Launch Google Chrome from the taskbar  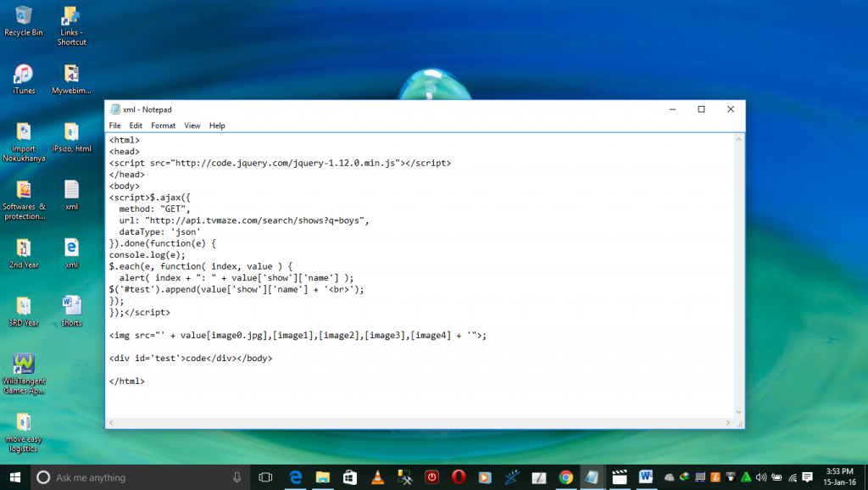tap(565, 477)
